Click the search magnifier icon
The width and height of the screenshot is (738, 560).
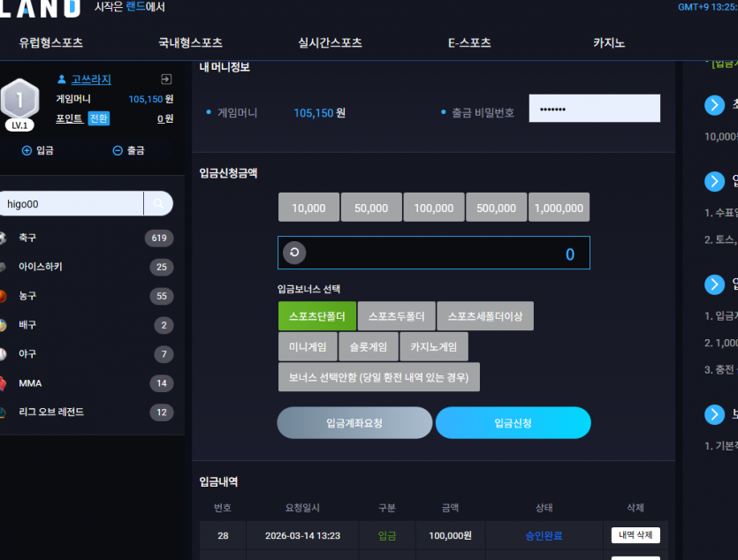tap(158, 203)
